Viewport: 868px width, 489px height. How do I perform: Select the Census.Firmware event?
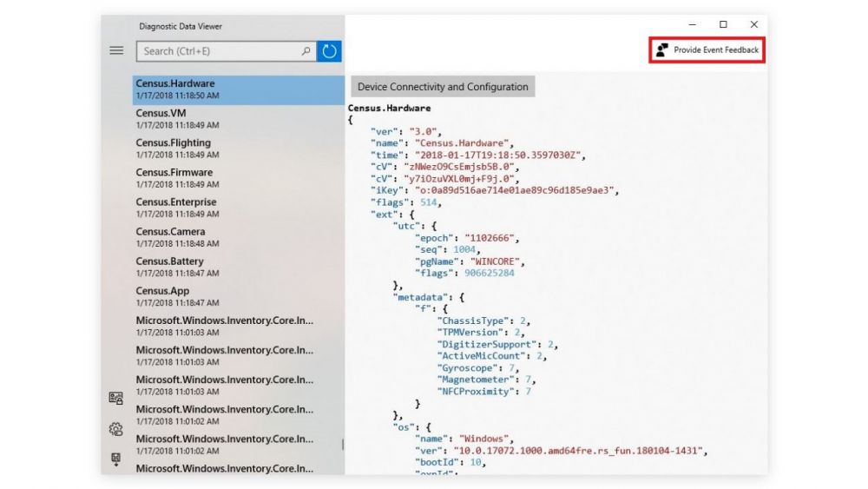[x=239, y=178]
